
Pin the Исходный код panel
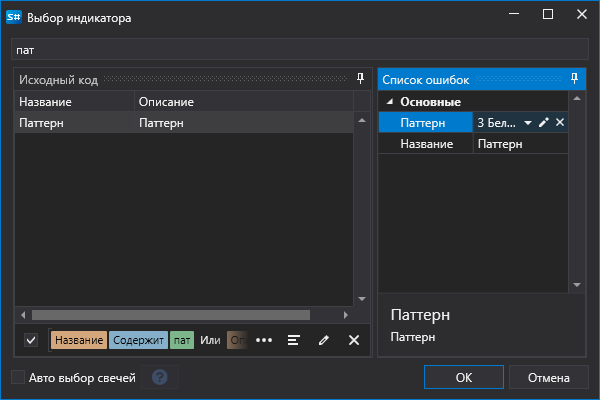pyautogui.click(x=360, y=79)
